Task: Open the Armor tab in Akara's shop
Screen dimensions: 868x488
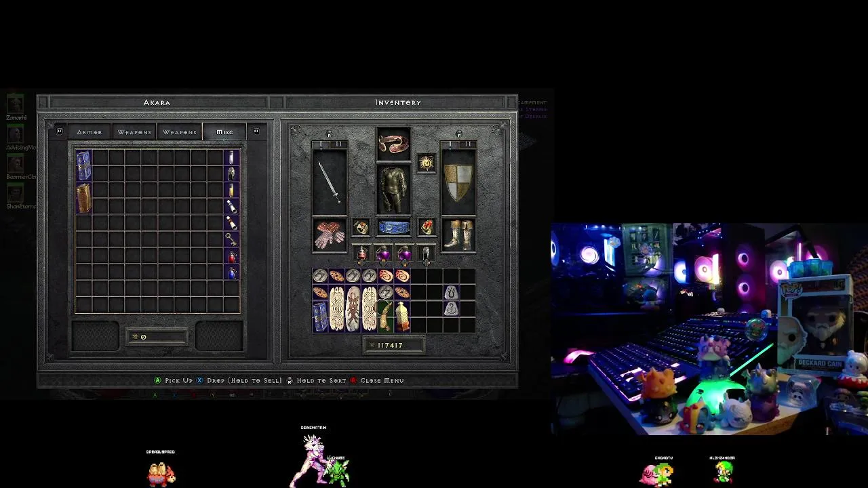Action: 90,132
